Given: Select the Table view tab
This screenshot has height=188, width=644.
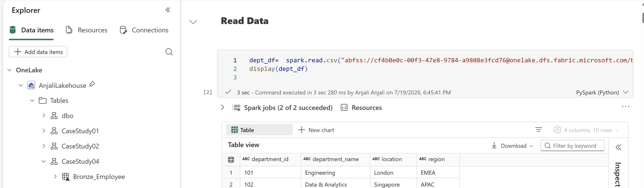Looking at the screenshot, I should tap(259, 130).
